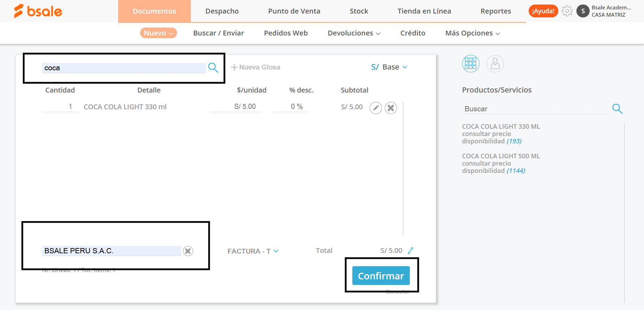Select COCA COLA LIGHT 330 ML product

point(501,127)
